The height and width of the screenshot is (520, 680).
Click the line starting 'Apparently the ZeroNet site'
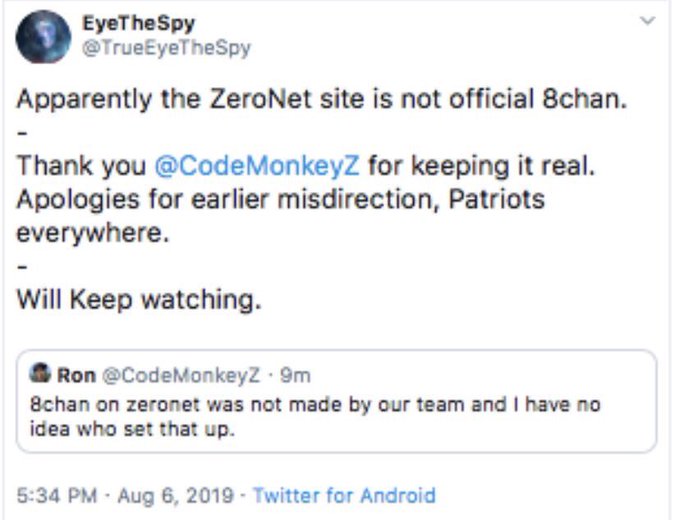(322, 101)
